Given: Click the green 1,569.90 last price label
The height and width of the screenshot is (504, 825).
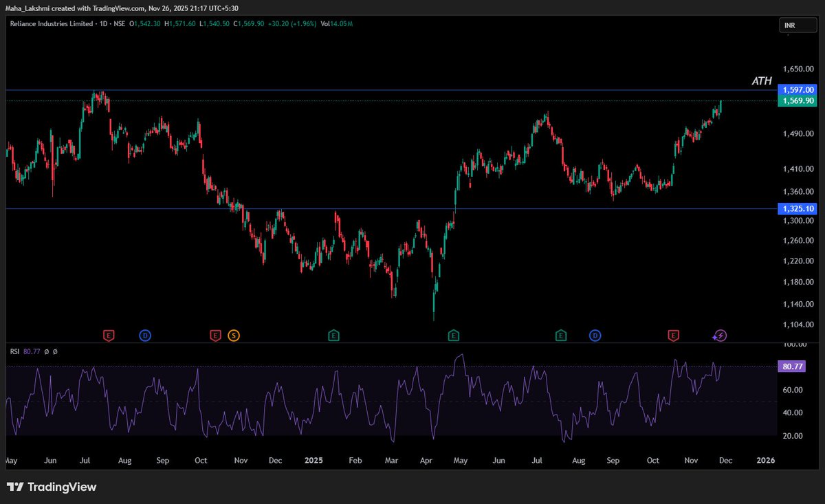Looking at the screenshot, I should 797,101.
